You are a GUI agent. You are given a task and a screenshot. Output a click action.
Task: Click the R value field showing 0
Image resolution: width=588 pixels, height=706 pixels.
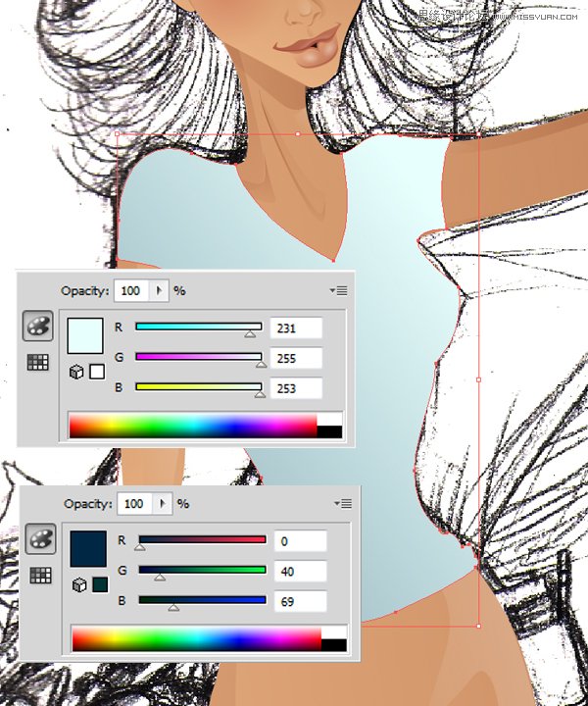pyautogui.click(x=300, y=541)
